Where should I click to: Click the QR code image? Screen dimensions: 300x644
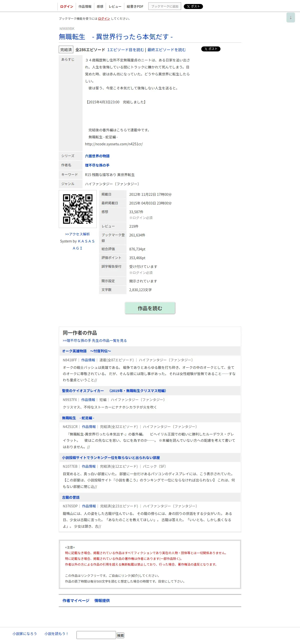click(x=77, y=209)
